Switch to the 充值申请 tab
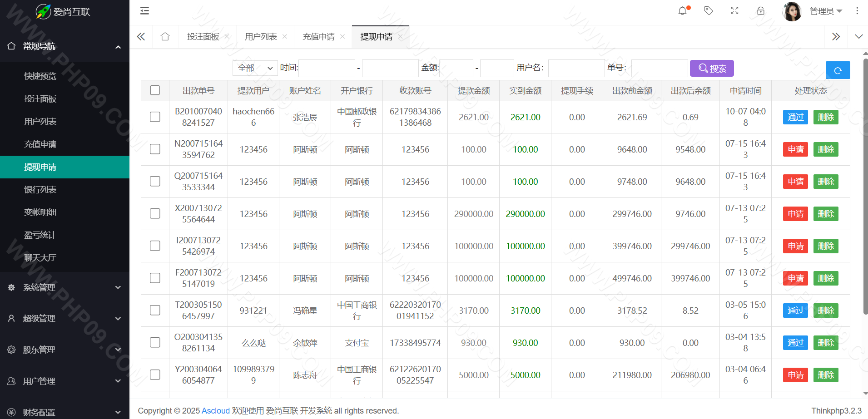 click(x=318, y=37)
